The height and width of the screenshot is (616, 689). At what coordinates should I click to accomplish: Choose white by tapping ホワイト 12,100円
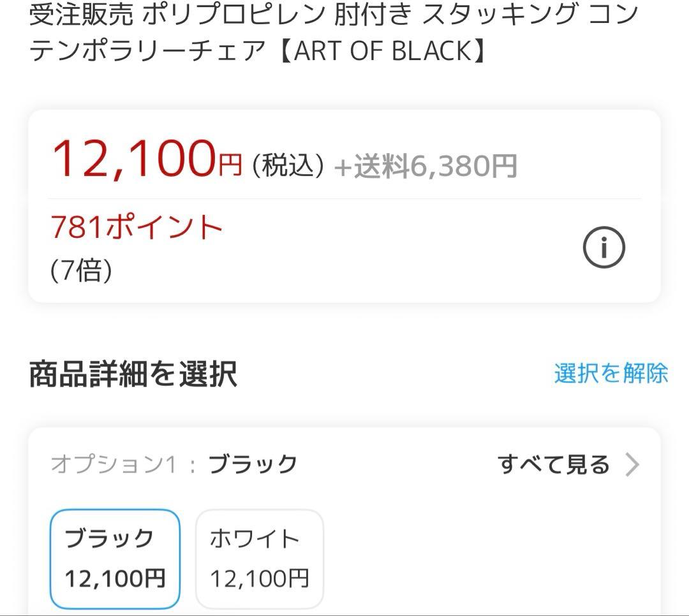[x=259, y=558]
